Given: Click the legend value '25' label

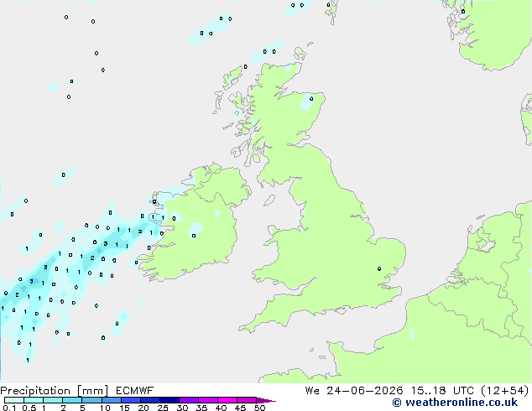Looking at the screenshot, I should [x=163, y=408].
